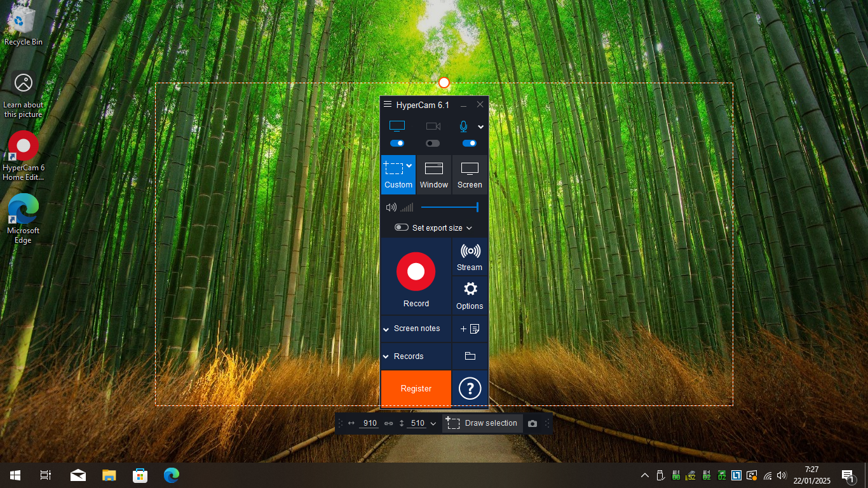The width and height of the screenshot is (868, 488).
Task: Click the screen capture monitor icon
Action: [397, 126]
